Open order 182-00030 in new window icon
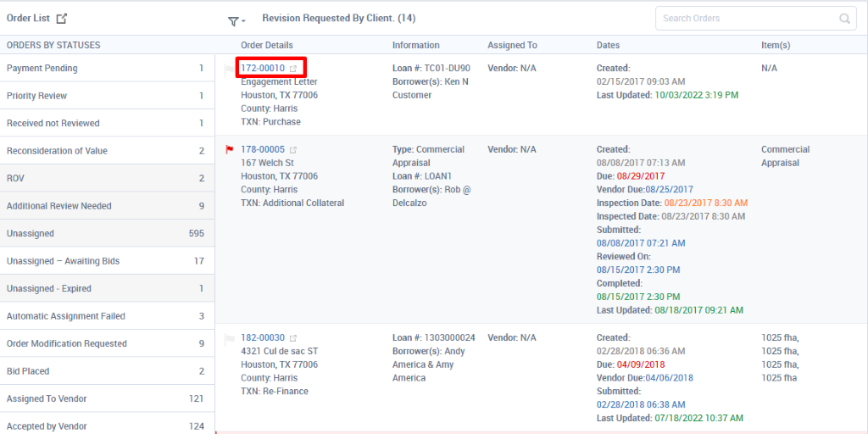The width and height of the screenshot is (868, 434). tap(293, 337)
